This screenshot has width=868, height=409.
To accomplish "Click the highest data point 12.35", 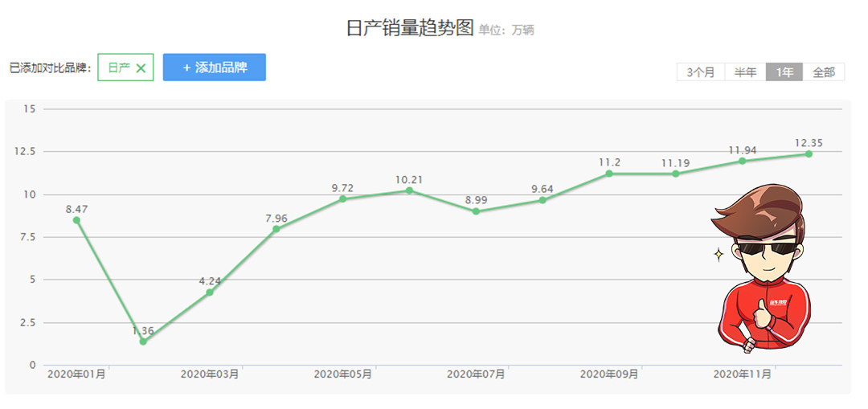I will point(809,153).
